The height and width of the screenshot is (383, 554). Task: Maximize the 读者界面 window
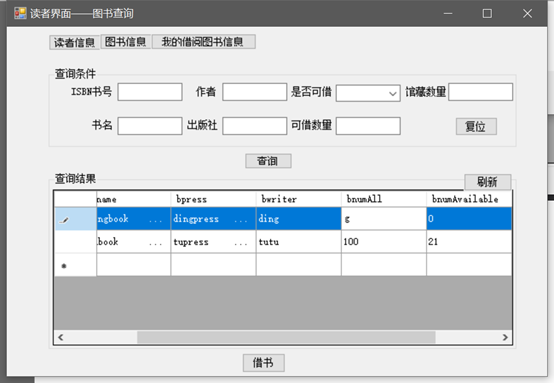point(487,13)
